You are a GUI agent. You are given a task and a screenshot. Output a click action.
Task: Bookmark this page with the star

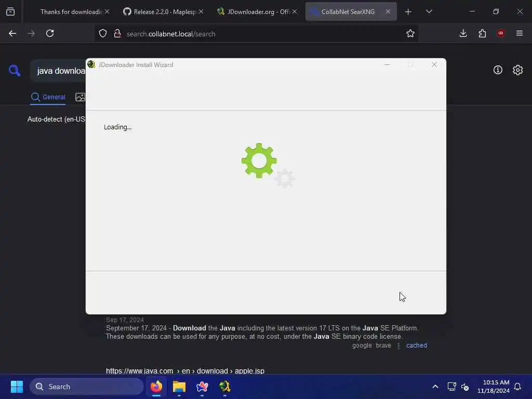point(410,33)
